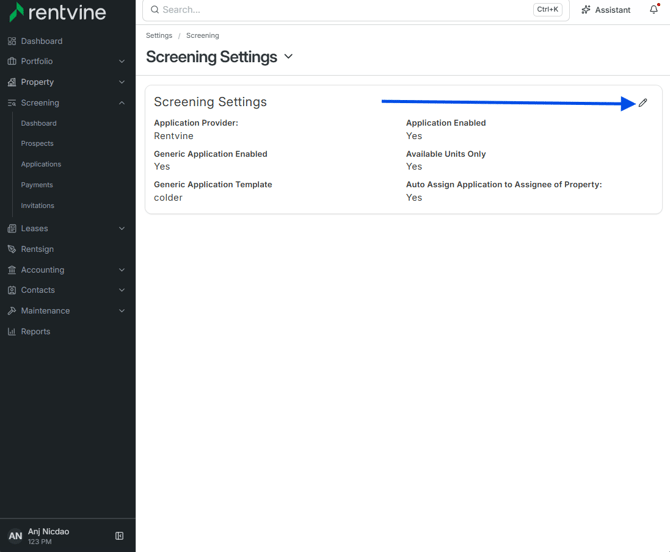Click the Reports chart icon
670x552 pixels.
coord(12,332)
